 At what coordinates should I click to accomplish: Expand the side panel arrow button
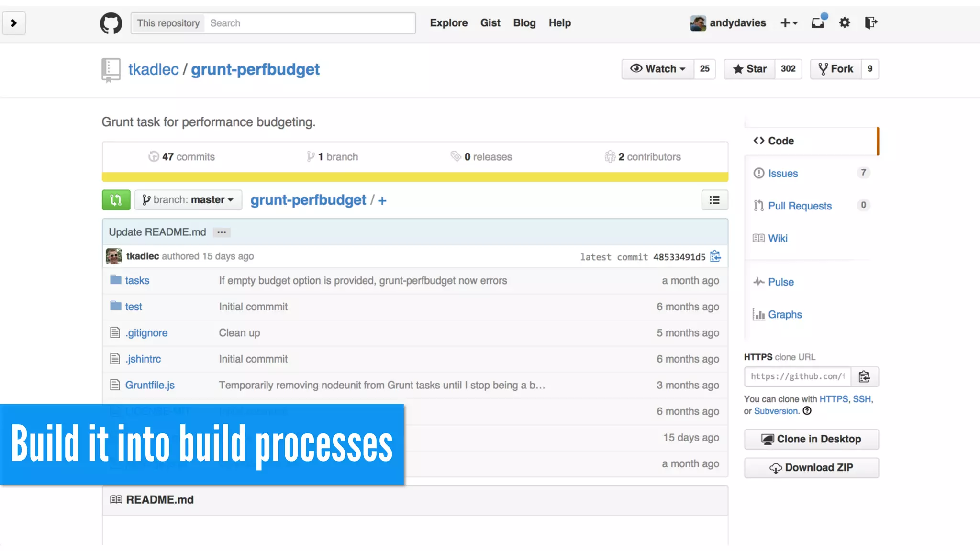(x=14, y=23)
